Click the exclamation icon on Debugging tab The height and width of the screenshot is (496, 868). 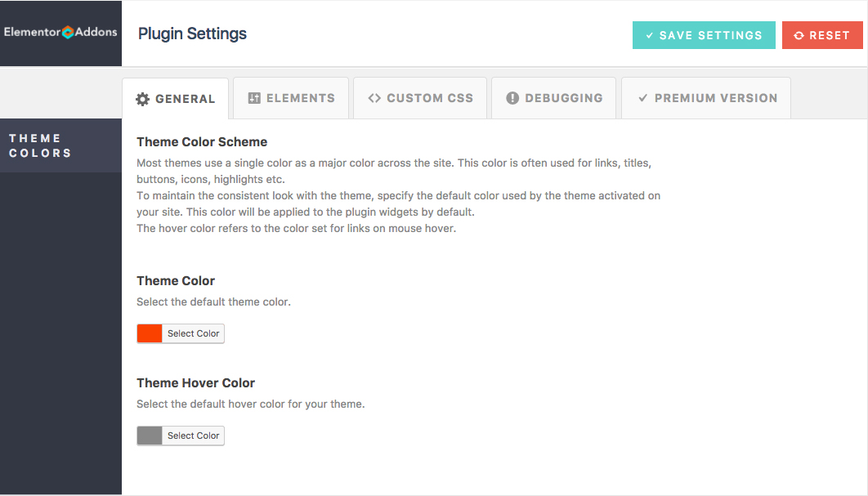point(512,98)
